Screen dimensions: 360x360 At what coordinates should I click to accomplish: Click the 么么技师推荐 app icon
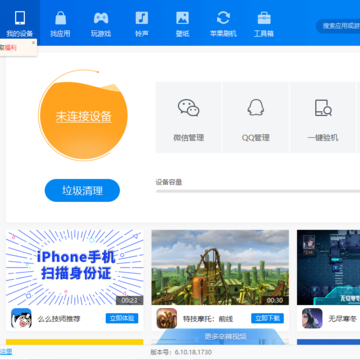click(x=21, y=318)
